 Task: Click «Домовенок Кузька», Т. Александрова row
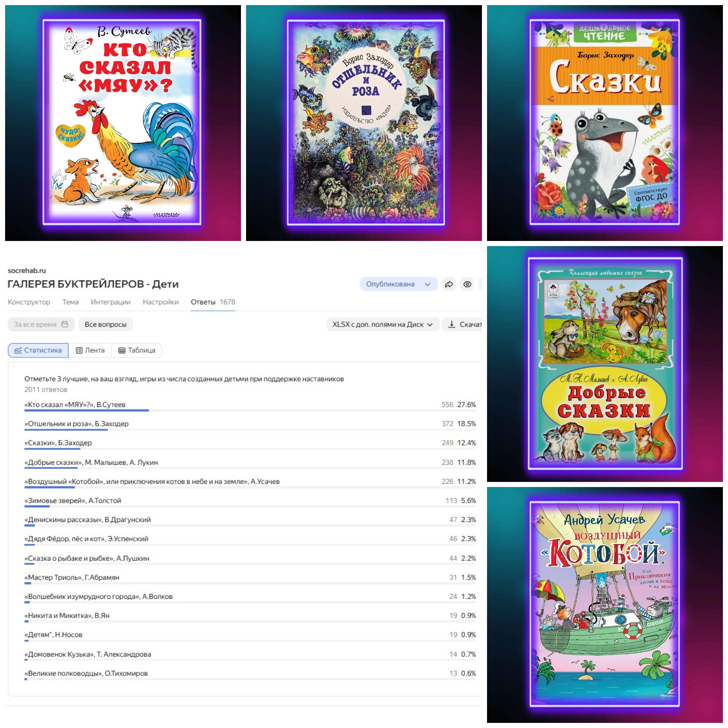point(250,655)
